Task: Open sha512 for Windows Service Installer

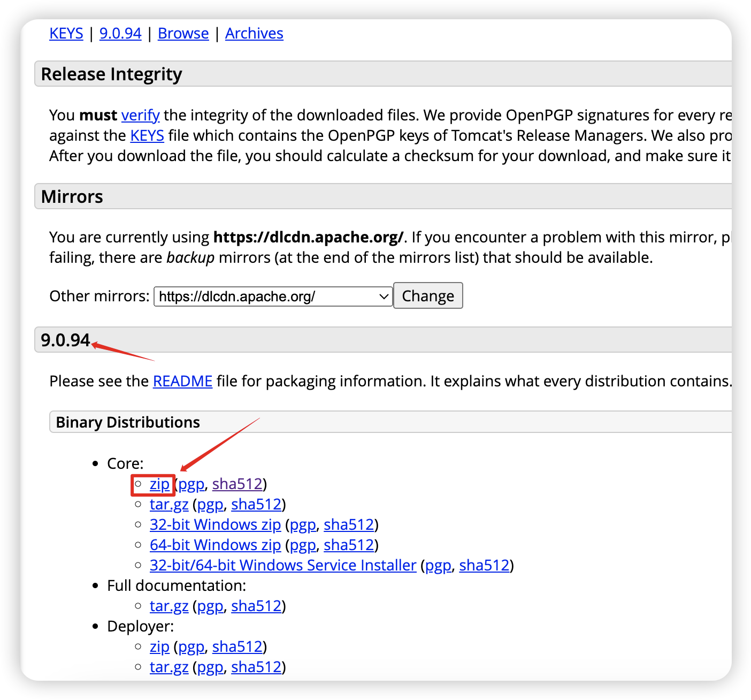Action: coord(484,565)
